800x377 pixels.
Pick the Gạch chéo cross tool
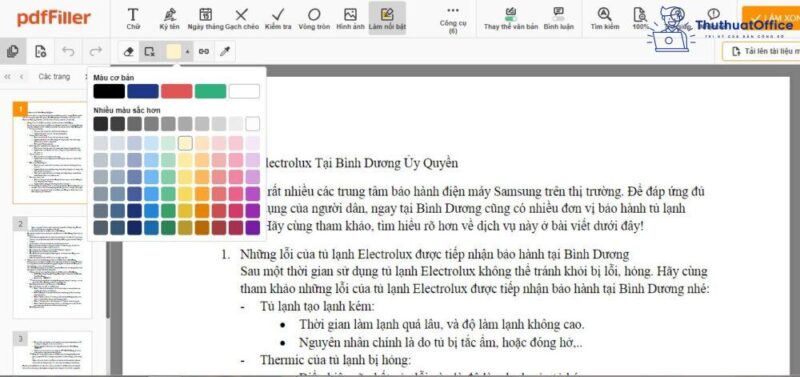[x=242, y=18]
